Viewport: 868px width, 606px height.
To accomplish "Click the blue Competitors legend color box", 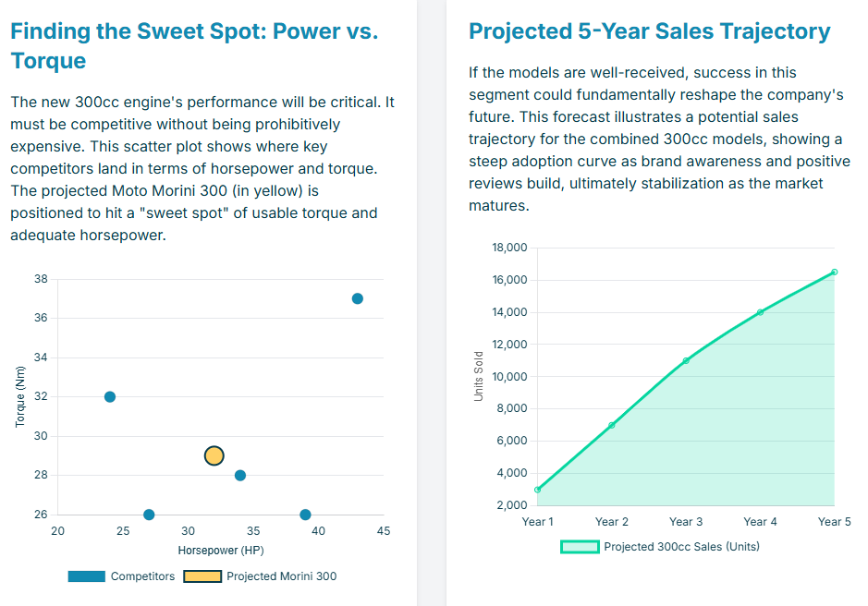I will tap(86, 576).
